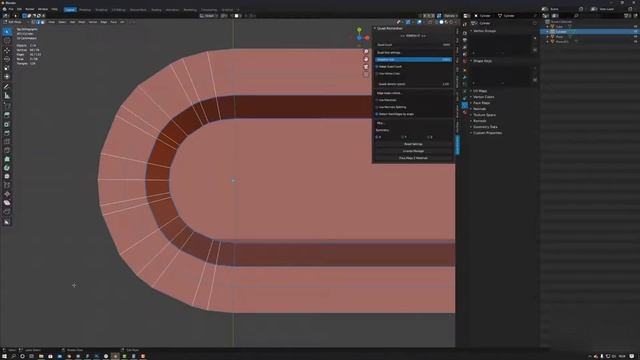Click the green Y axis gizmo
Viewport: 640px width, 360px height.
click(x=359, y=30)
